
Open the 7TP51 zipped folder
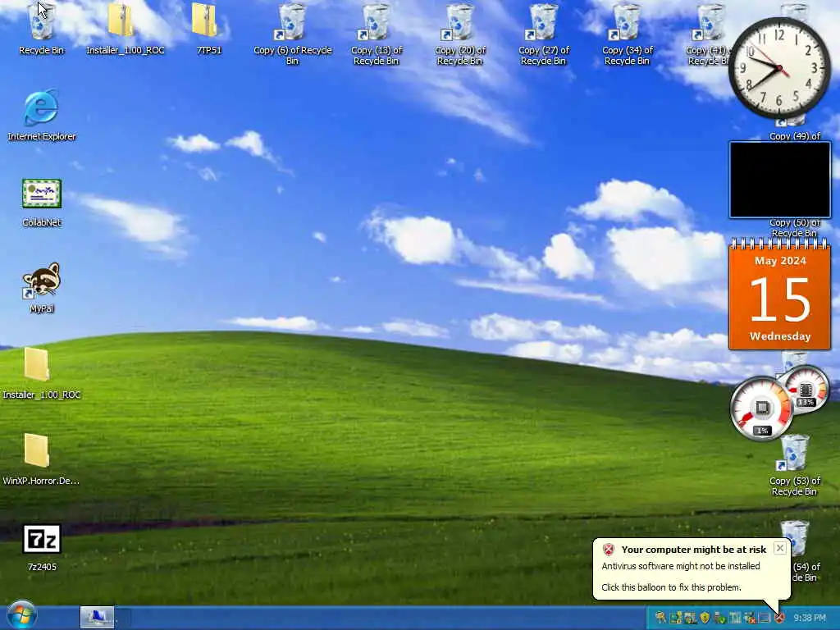pos(208,29)
